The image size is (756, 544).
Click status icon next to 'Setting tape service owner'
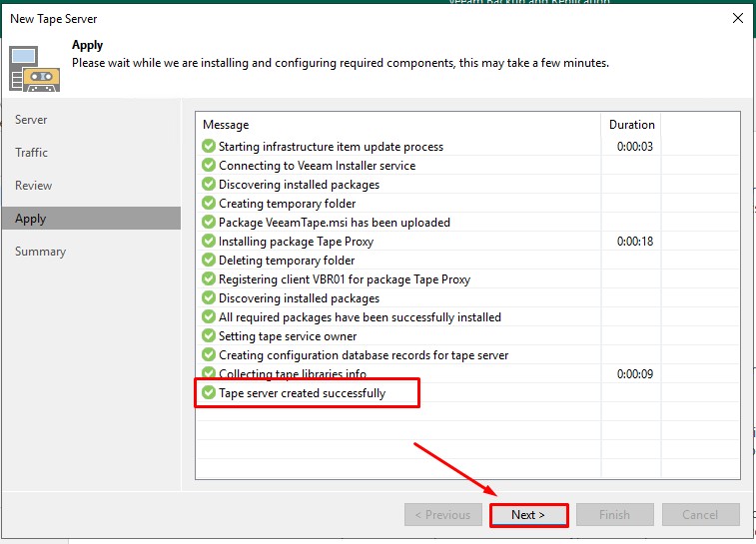coord(209,336)
